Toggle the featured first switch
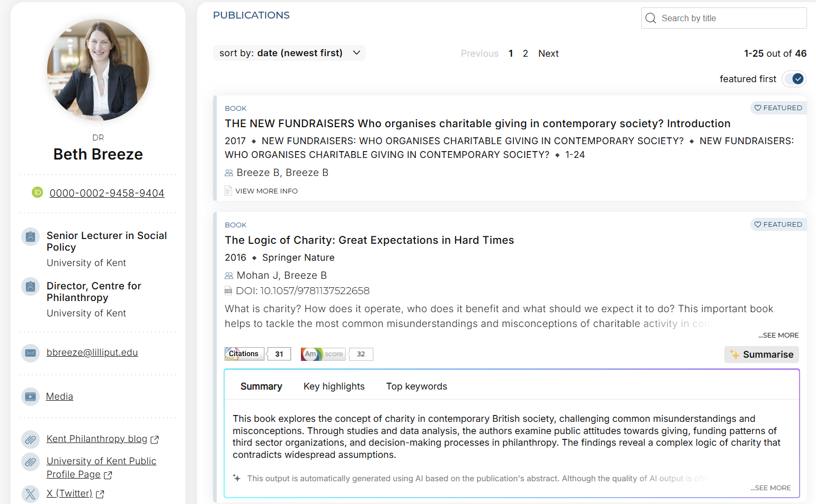This screenshot has height=504, width=816. click(x=794, y=79)
